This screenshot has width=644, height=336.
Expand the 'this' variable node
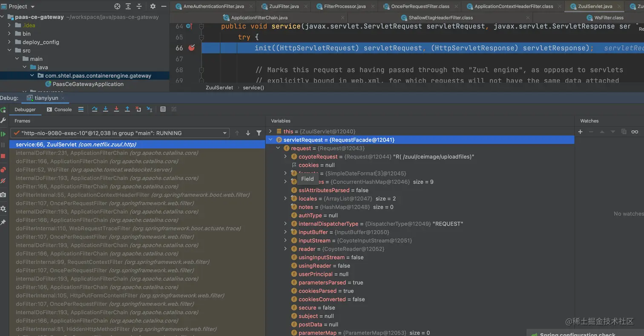click(x=270, y=131)
